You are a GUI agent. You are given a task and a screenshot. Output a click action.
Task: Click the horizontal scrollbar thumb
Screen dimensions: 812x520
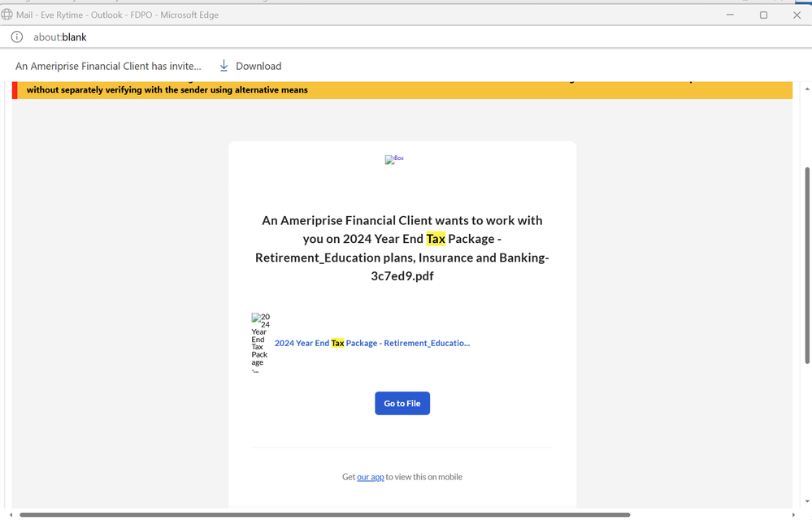[x=324, y=515]
